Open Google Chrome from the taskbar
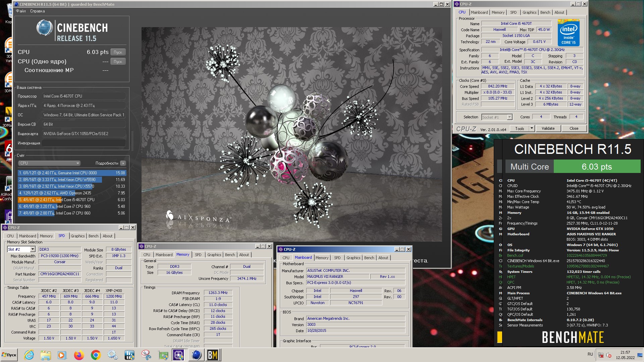Viewport: 644px width, 362px height. [96, 355]
